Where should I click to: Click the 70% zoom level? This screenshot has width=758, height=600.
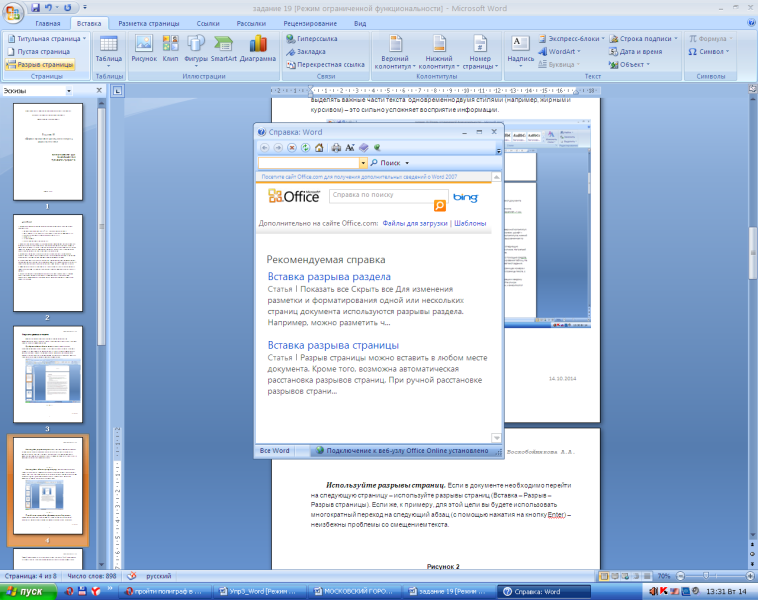[664, 576]
